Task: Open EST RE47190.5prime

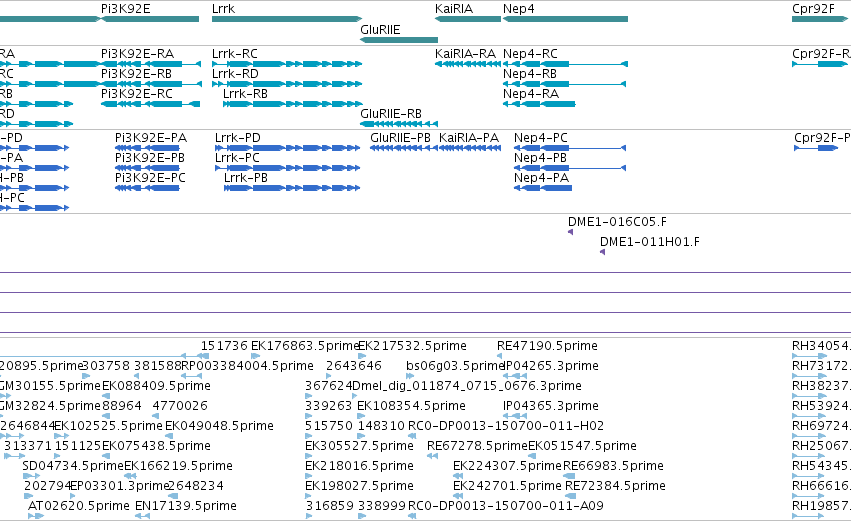Action: click(547, 346)
